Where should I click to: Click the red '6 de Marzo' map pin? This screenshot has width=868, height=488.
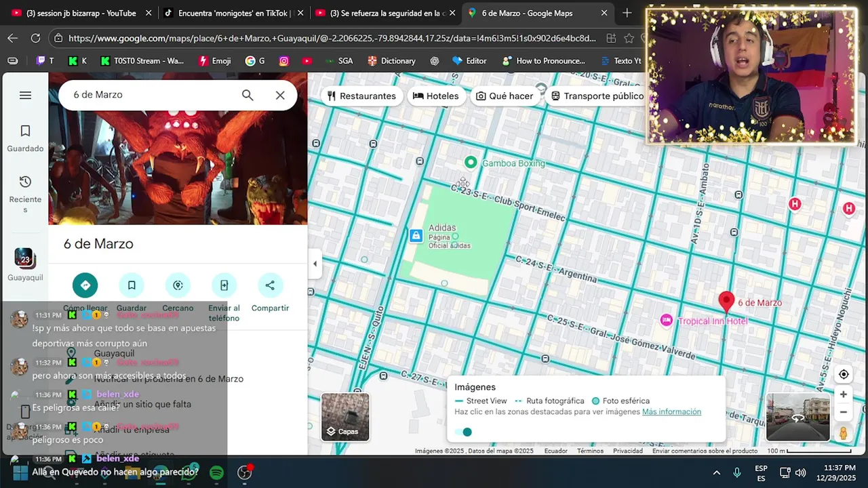(x=726, y=301)
